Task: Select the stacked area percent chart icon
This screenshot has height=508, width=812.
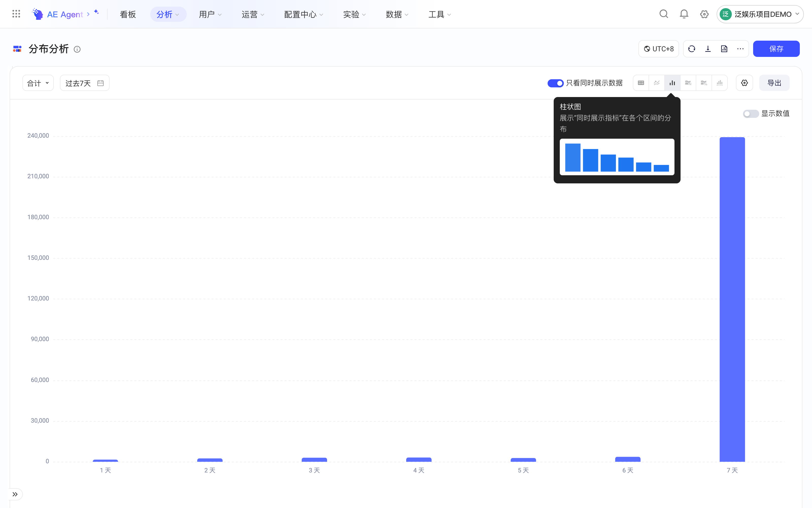Action: coord(704,83)
